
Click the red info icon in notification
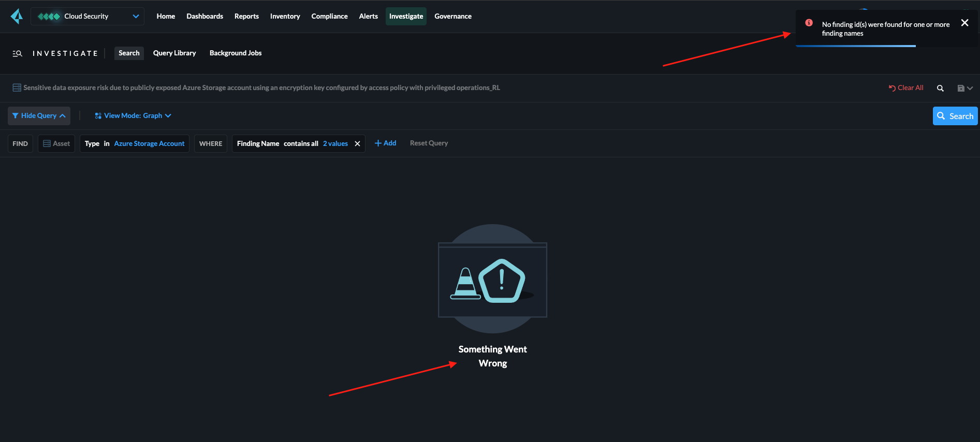pyautogui.click(x=809, y=23)
